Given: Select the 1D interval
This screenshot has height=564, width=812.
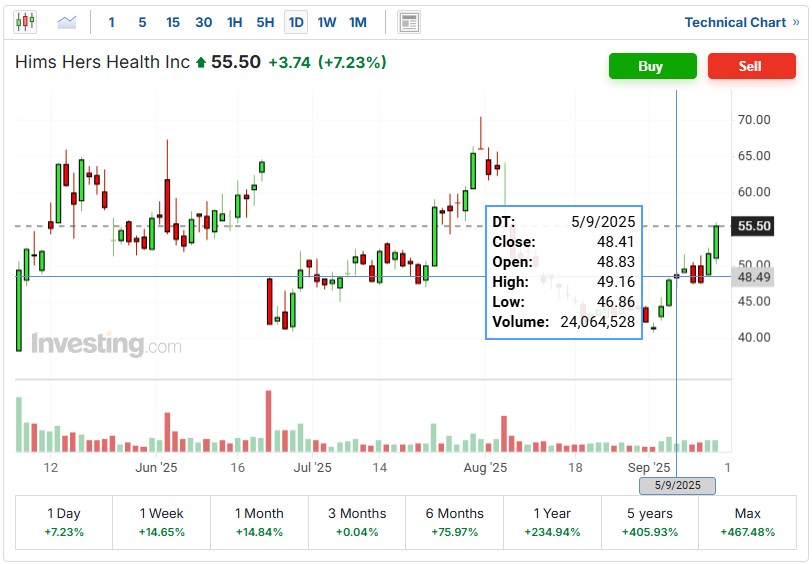Looking at the screenshot, I should [296, 22].
